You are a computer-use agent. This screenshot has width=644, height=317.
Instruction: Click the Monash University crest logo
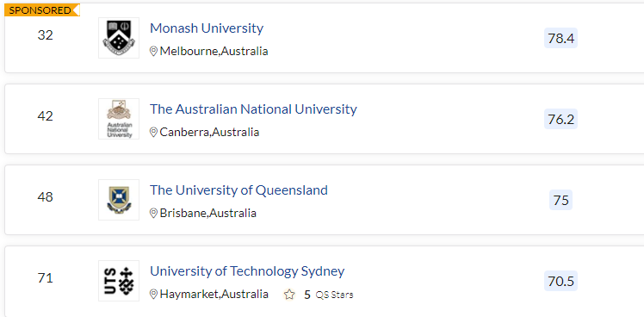point(119,38)
